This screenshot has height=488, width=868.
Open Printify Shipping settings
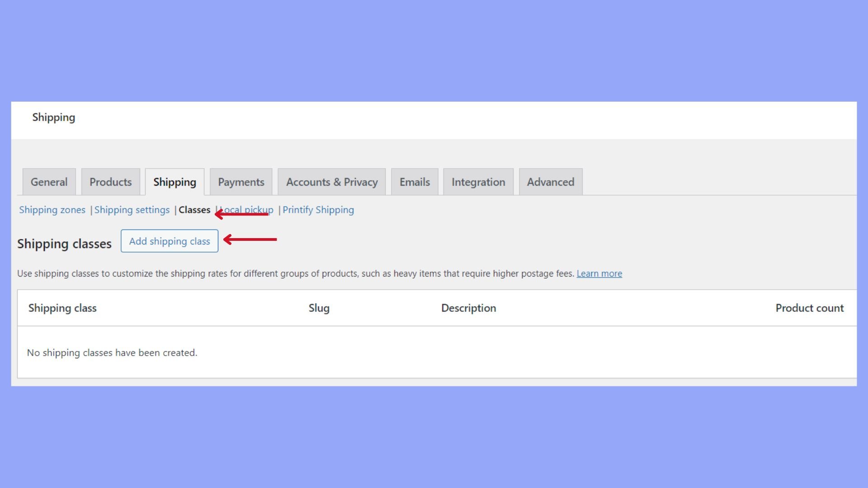318,210
